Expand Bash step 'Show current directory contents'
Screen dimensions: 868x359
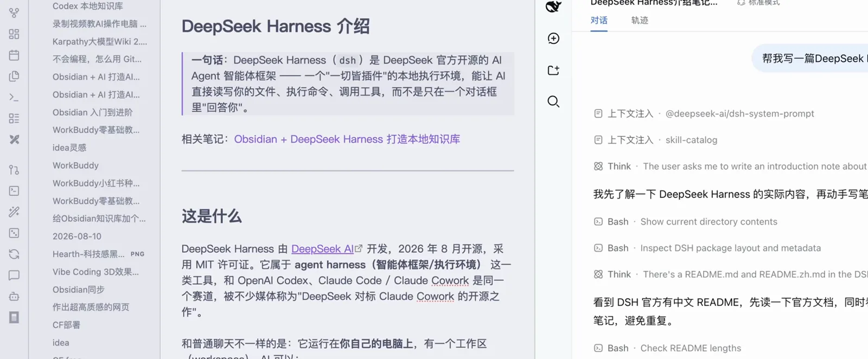(x=686, y=222)
